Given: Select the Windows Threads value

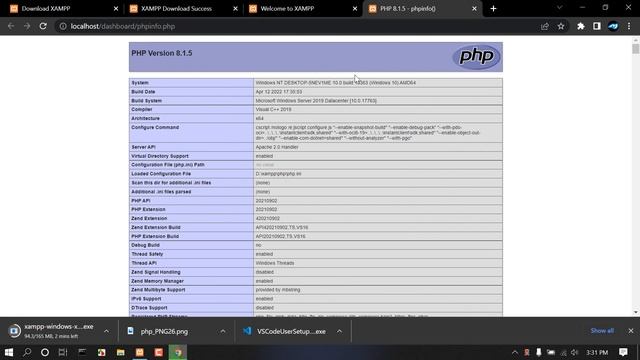Looking at the screenshot, I should pos(275,263).
